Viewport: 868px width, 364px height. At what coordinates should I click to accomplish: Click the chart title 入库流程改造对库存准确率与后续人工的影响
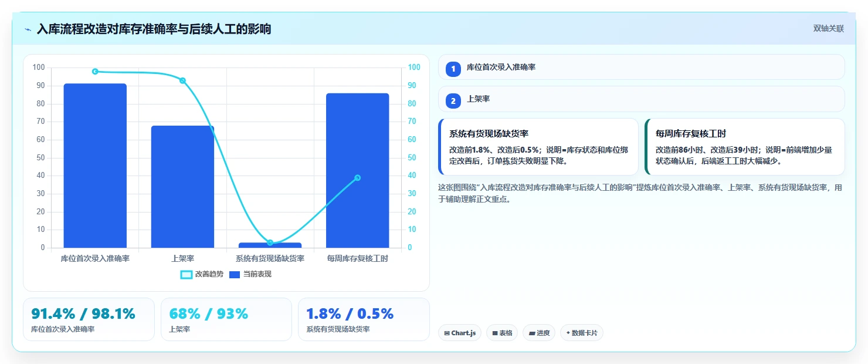(154, 29)
